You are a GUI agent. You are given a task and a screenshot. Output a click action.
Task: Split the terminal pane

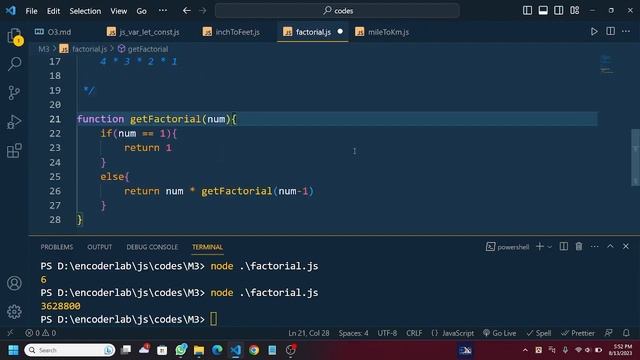(564, 247)
